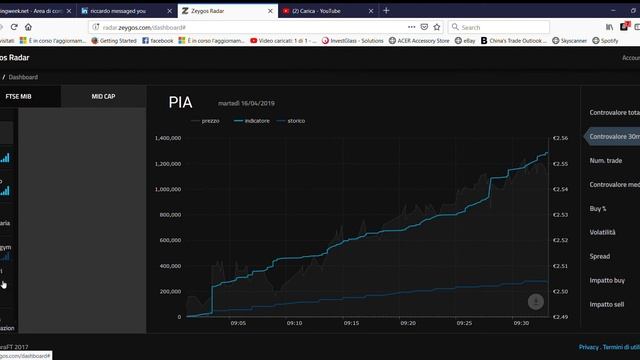Close the Carica YouTube tab
Screen dimensions: 640x360
(x=371, y=11)
